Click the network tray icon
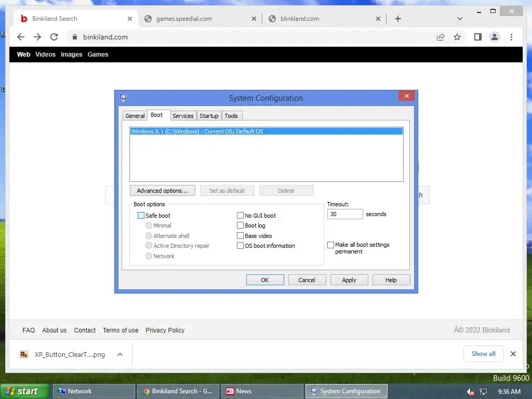 click(483, 392)
